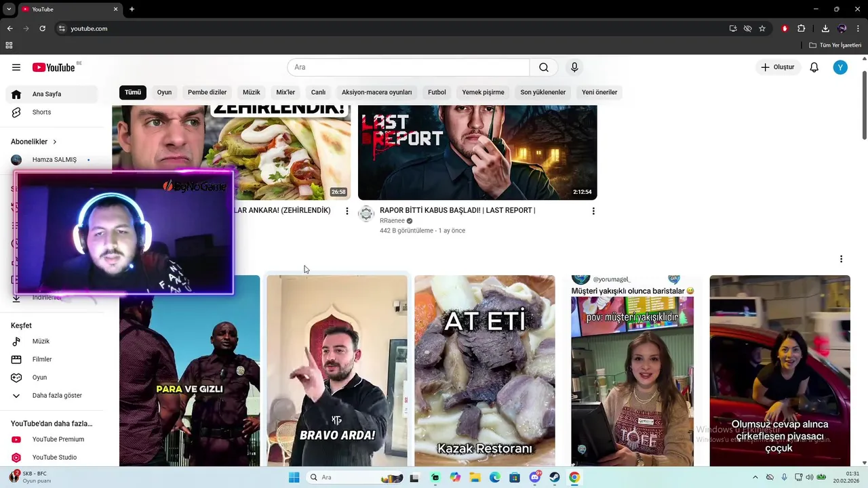The width and height of the screenshot is (868, 488).
Task: Open File Explorer from taskbar
Action: [x=475, y=477]
